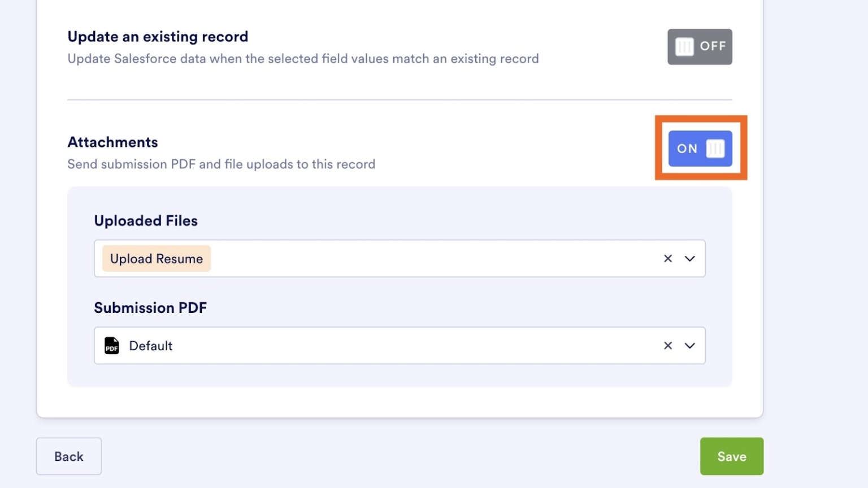The image size is (868, 488).
Task: Focus the Uploaded Files field's empty area
Action: [x=429, y=259]
